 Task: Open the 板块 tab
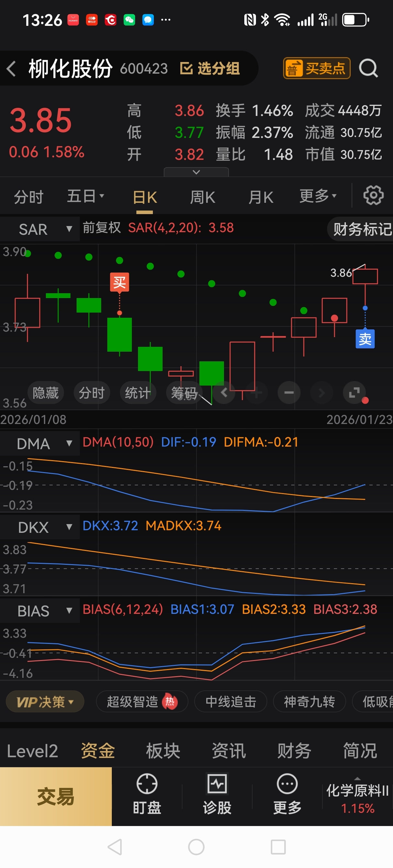pyautogui.click(x=163, y=751)
